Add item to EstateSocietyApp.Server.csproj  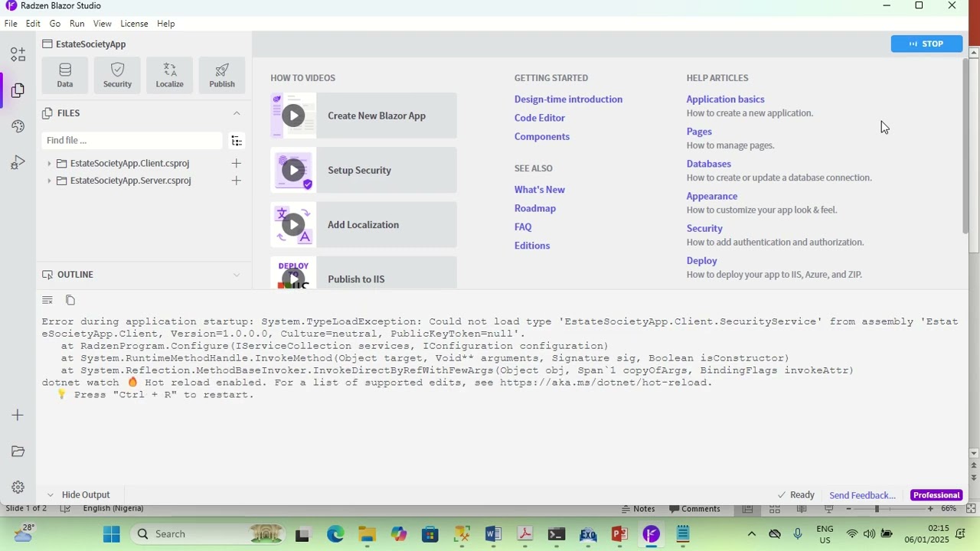click(237, 181)
